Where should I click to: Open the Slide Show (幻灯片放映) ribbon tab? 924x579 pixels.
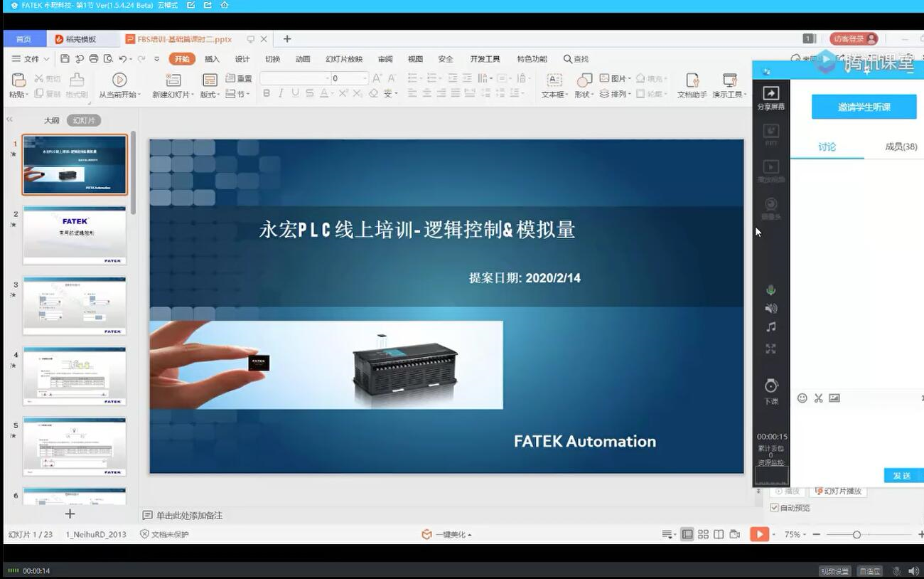(344, 59)
